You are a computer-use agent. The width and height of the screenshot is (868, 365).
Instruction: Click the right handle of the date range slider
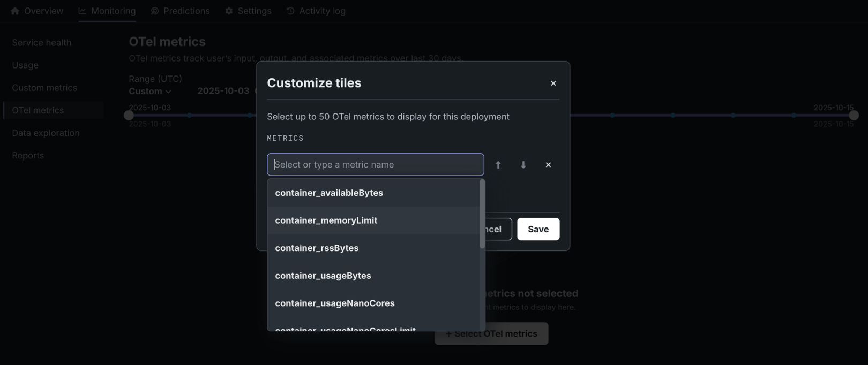[x=854, y=115]
